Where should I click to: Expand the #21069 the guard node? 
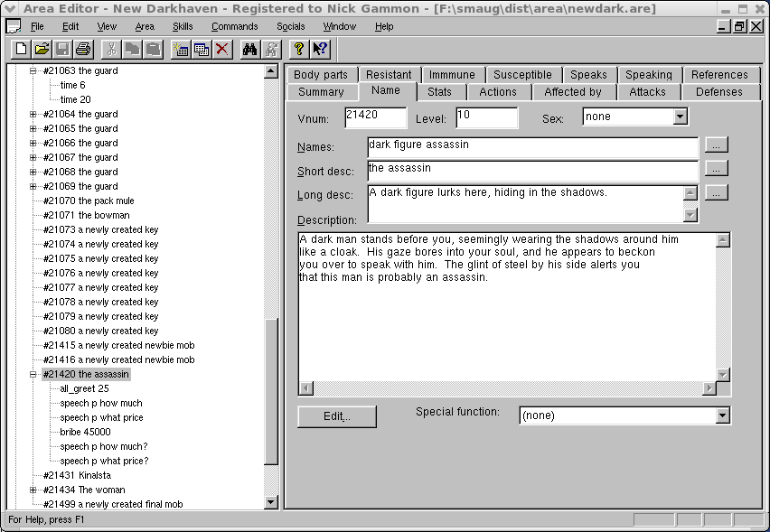[33, 186]
